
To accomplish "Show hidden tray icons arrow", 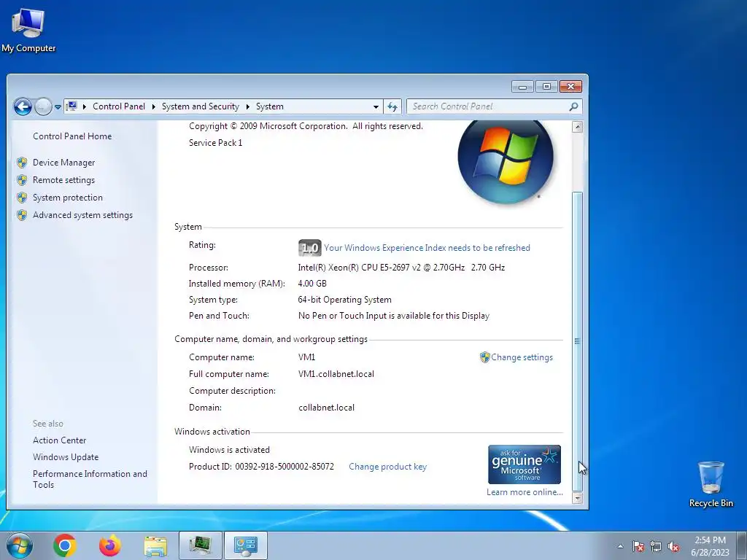I will (x=620, y=546).
